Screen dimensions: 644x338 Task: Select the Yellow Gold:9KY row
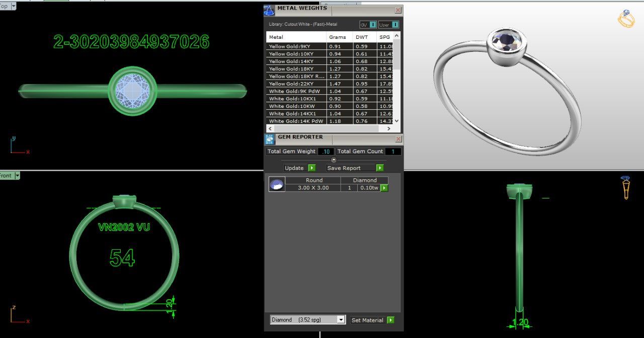330,46
